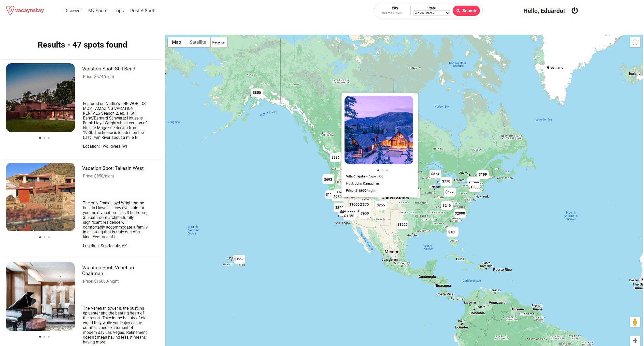Viewport: 644px width, 346px height.
Task: Click the red Search button
Action: [x=466, y=11]
